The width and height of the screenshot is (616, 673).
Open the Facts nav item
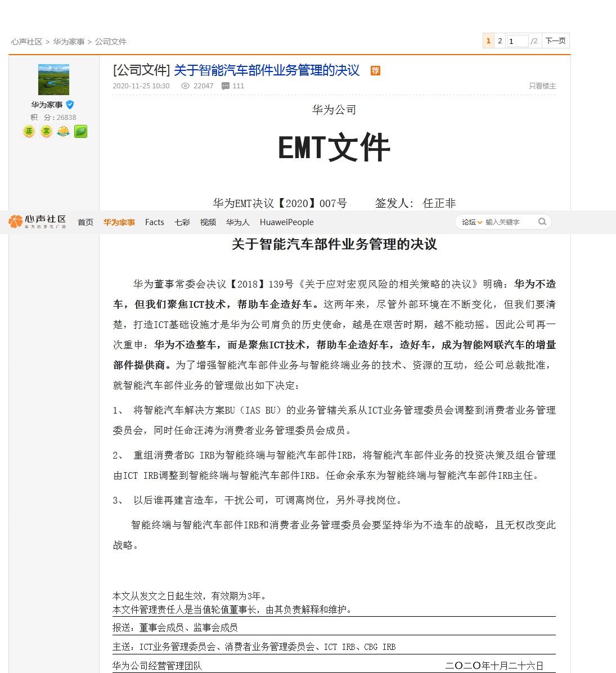[155, 222]
